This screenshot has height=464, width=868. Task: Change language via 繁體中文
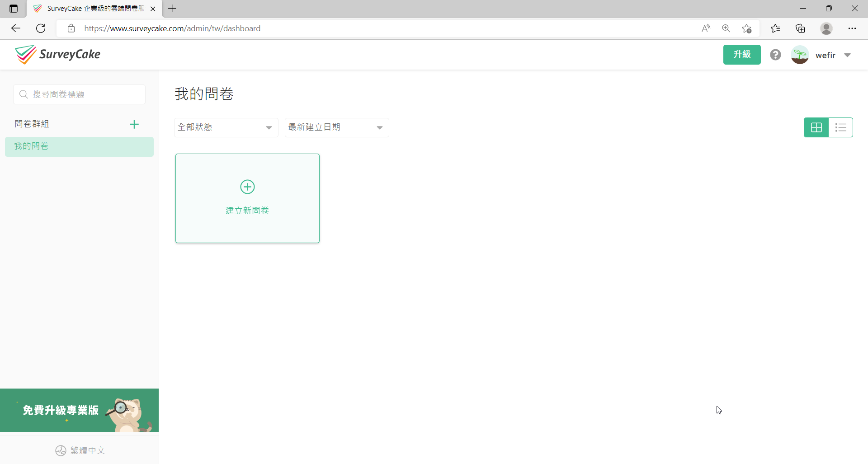(x=80, y=450)
